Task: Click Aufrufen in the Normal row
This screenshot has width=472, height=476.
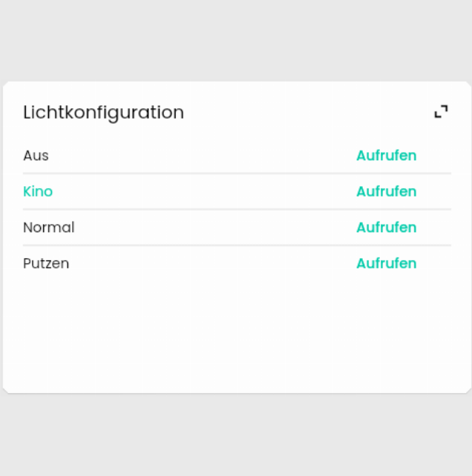Action: [386, 228]
